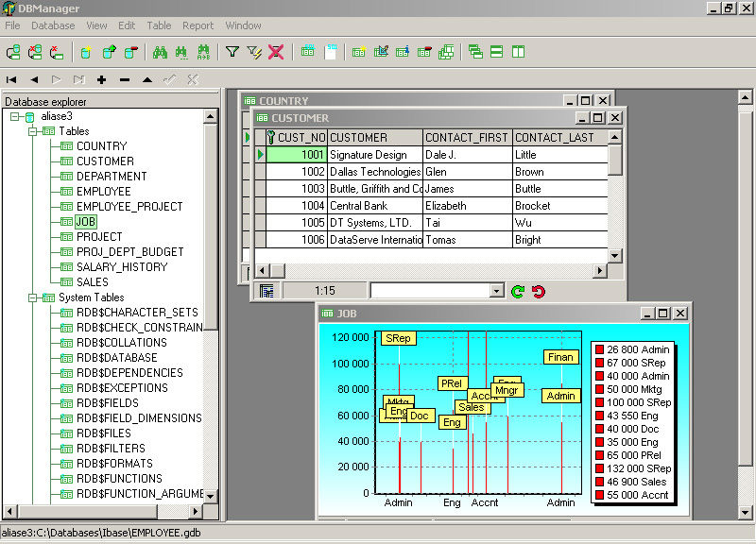The image size is (756, 544).
Task: Click the create new database icon
Action: (86, 52)
